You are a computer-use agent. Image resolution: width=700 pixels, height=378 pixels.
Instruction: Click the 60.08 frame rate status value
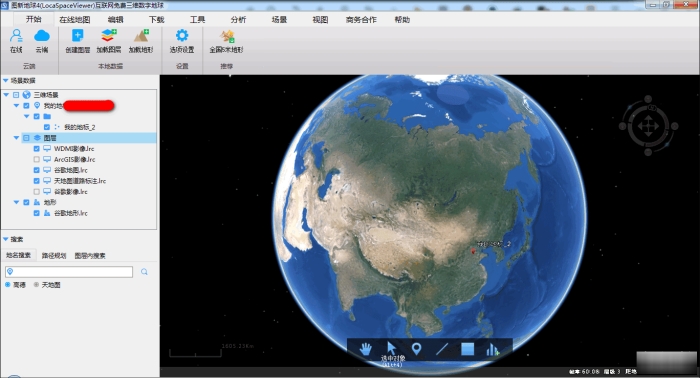(590, 371)
